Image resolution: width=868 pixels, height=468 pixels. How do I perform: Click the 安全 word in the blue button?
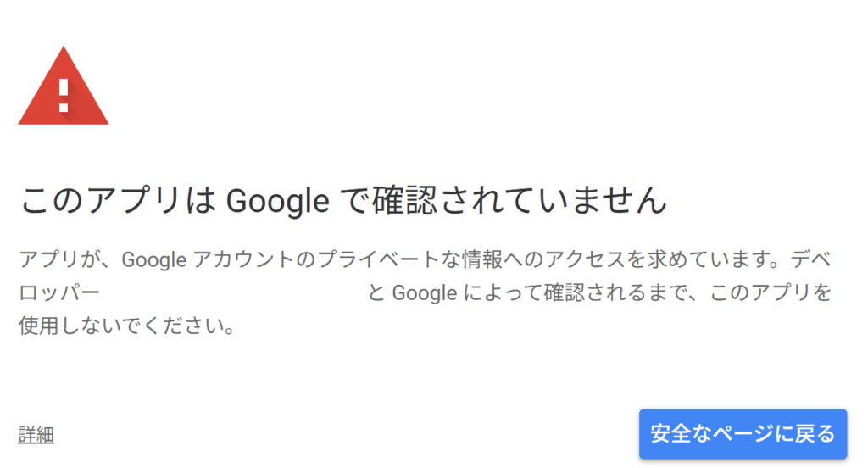[670, 433]
